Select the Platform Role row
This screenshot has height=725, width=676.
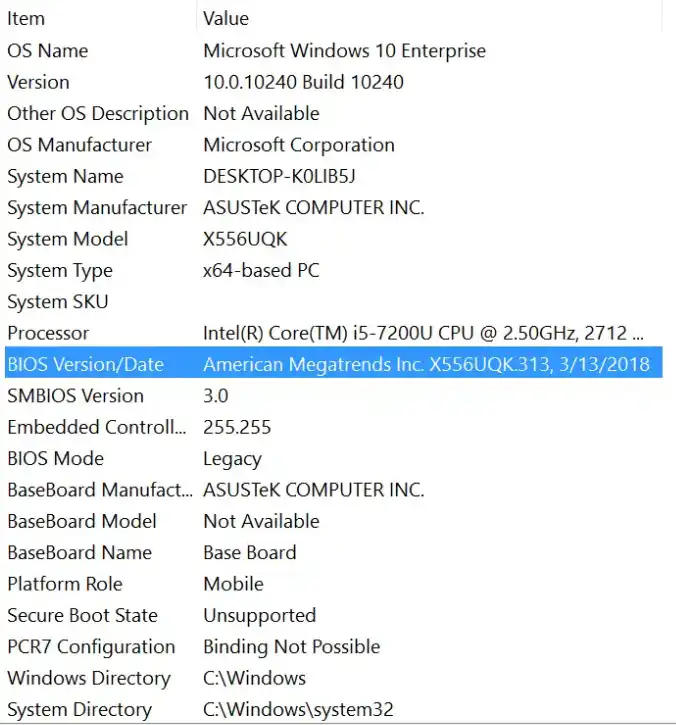(x=65, y=584)
